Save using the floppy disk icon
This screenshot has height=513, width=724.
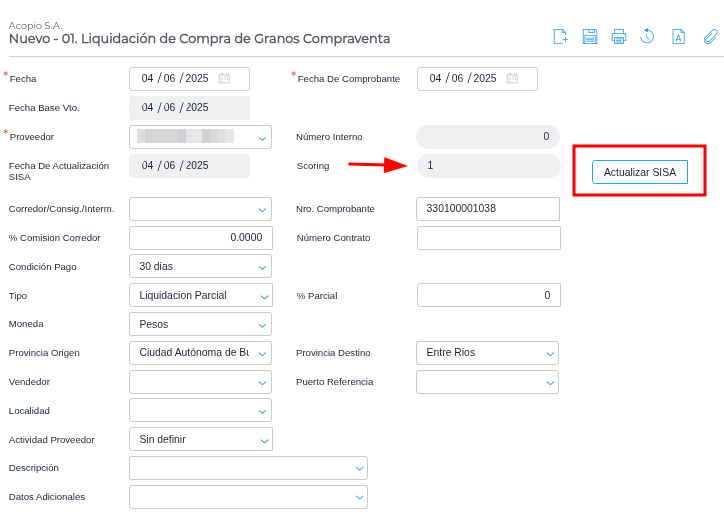click(x=590, y=37)
